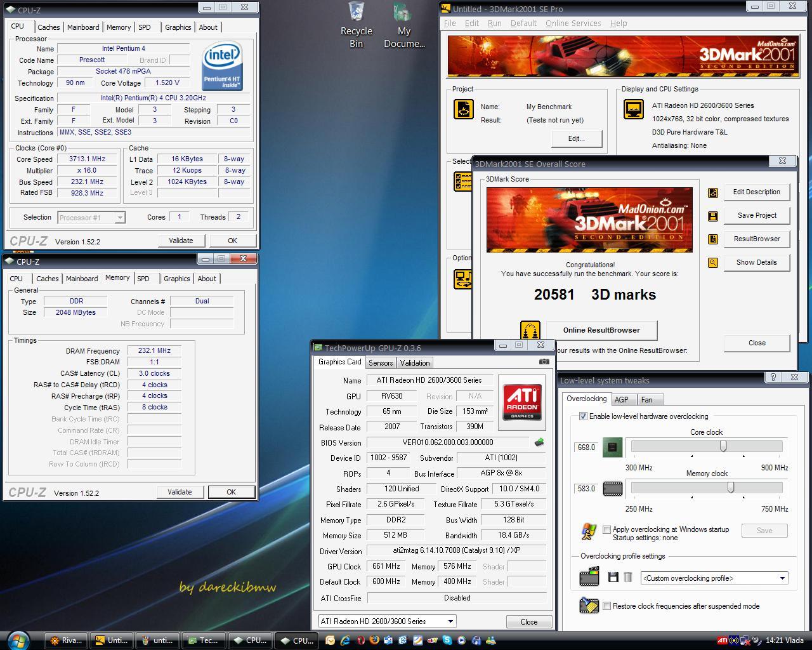Screen dimensions: 812x650
Task: Click the Windows startup icon in tweaks
Action: tap(589, 531)
